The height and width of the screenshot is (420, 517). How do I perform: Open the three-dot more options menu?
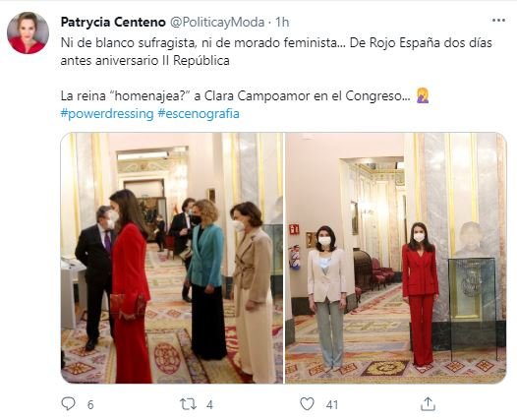(x=498, y=21)
